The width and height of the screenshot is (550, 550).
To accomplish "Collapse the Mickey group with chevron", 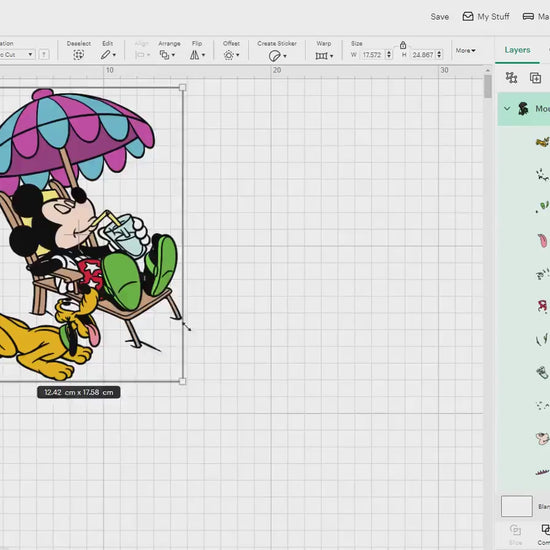I will point(507,109).
